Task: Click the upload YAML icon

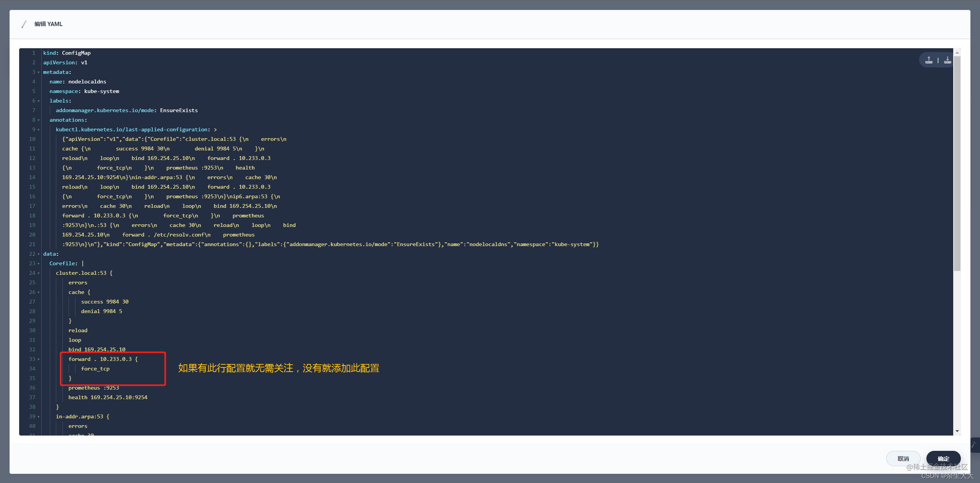Action: [x=929, y=60]
